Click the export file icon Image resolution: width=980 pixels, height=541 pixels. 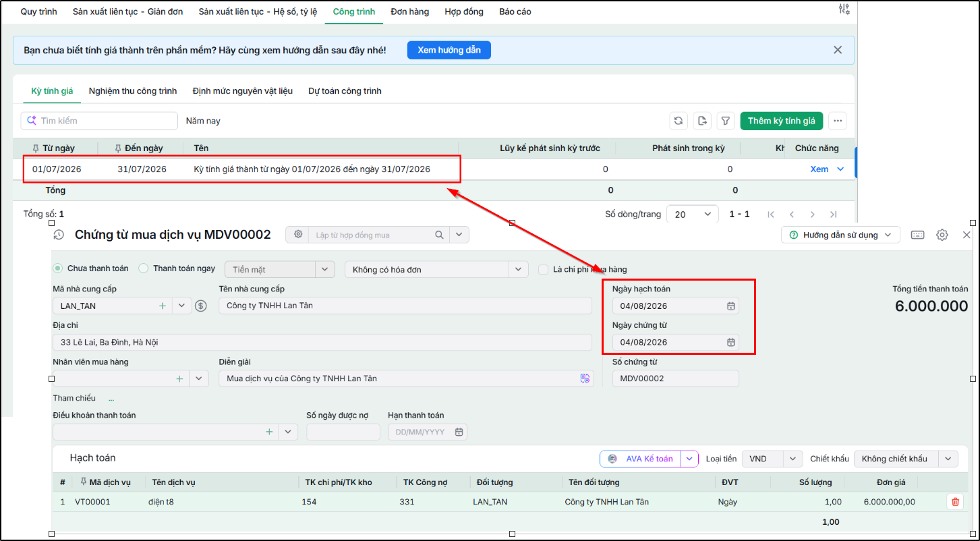point(702,121)
